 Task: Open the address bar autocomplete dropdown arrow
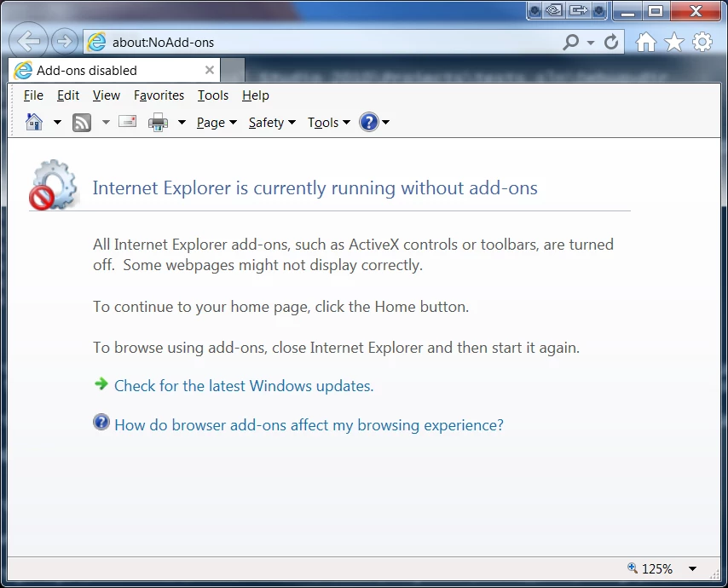click(x=591, y=43)
